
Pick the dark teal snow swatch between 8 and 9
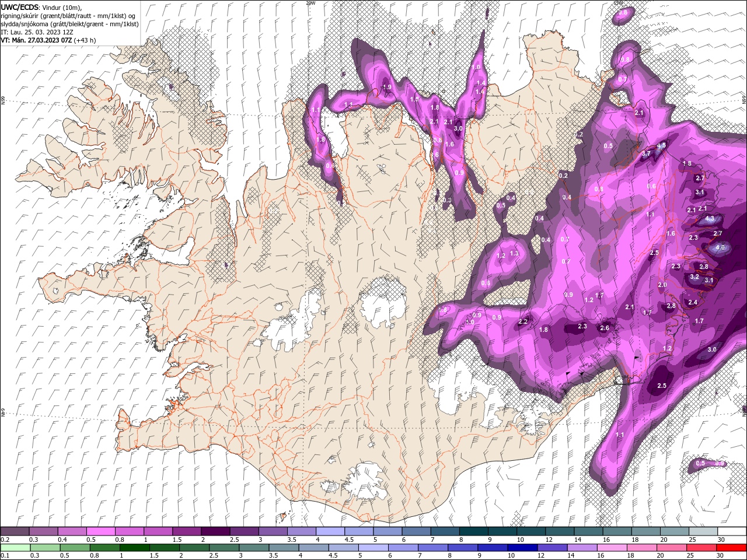473,531
